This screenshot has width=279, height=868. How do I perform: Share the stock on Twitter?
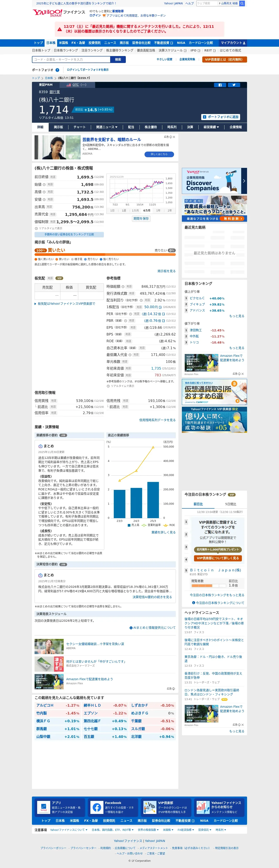[x=234, y=85]
